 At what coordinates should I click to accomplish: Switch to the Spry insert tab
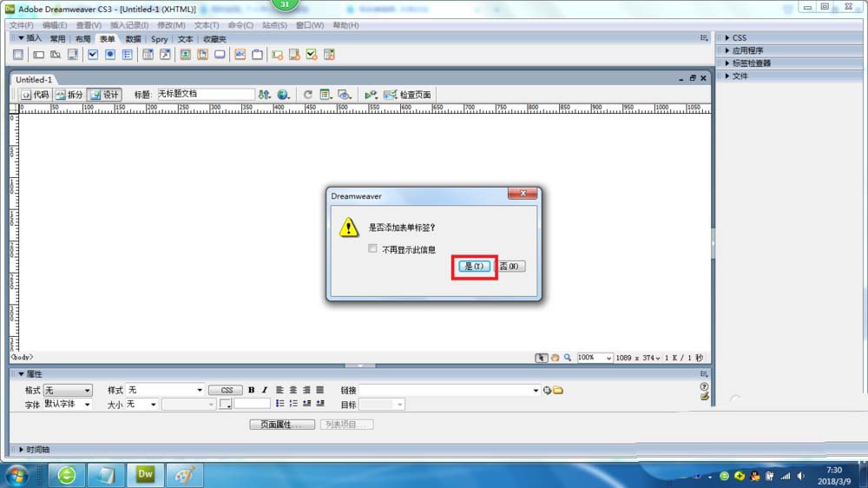(160, 39)
